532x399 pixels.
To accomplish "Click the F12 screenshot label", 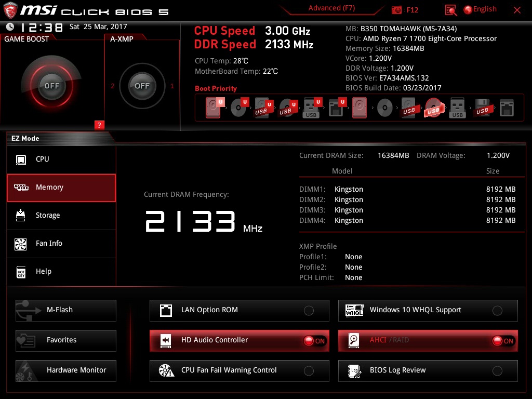I will [412, 10].
